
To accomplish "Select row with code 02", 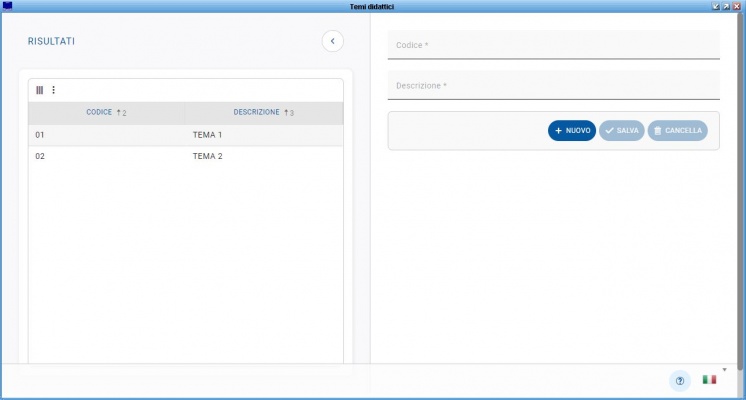I will (x=186, y=156).
